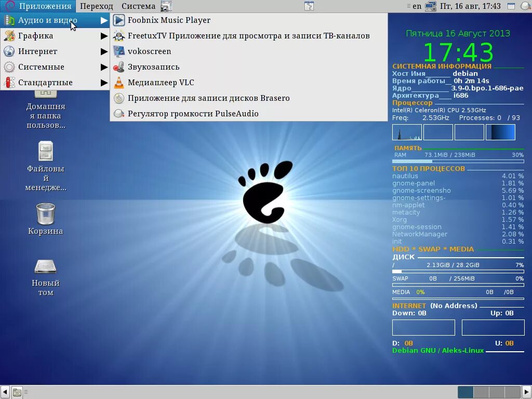Click the window list icon near clock

(511, 6)
